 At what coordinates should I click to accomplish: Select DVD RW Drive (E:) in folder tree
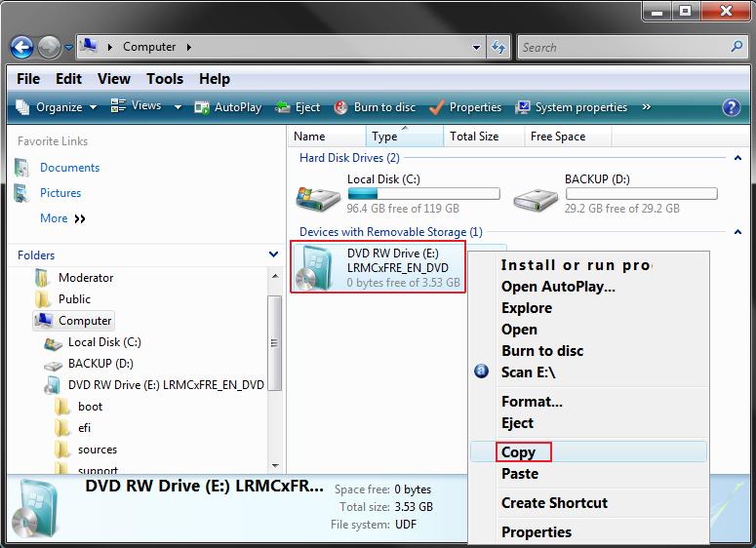coord(166,385)
